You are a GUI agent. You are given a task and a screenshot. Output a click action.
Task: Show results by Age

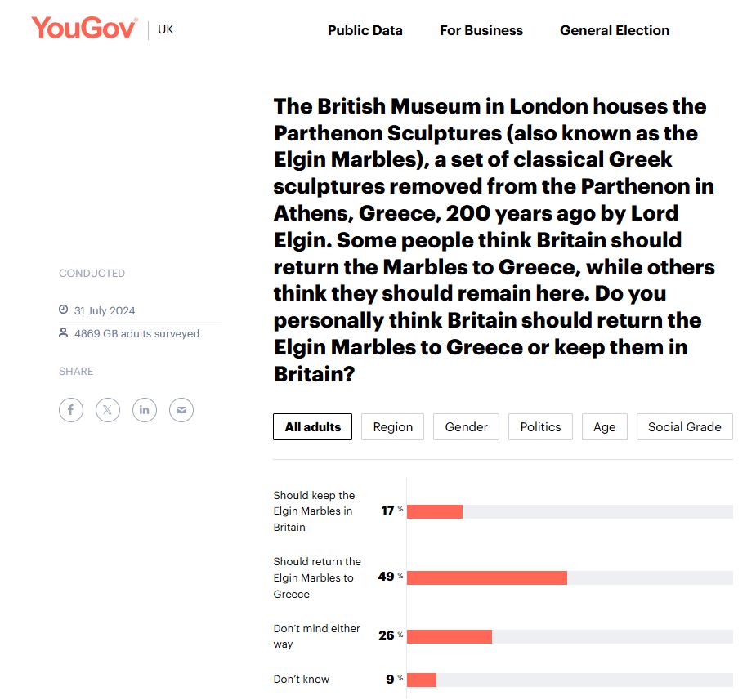click(x=605, y=426)
